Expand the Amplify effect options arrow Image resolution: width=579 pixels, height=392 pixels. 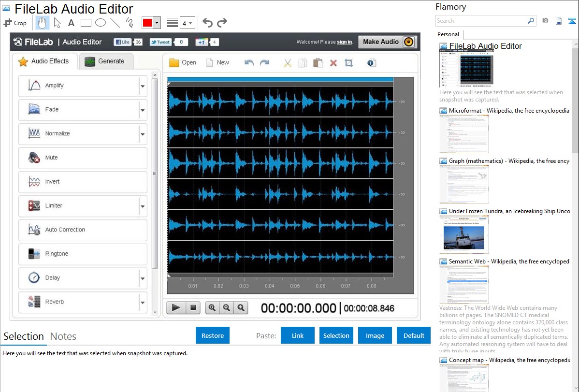click(143, 86)
